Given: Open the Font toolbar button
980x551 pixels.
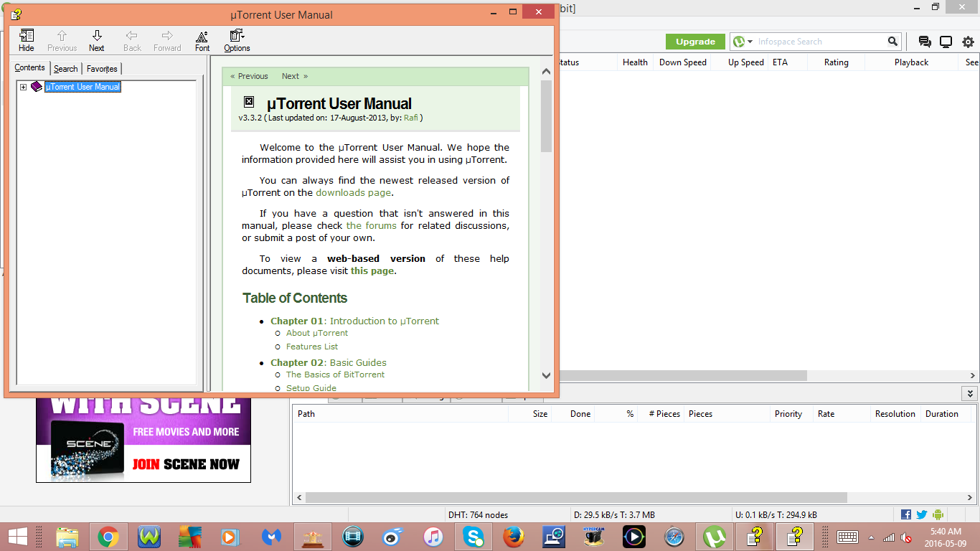Looking at the screenshot, I should [202, 41].
